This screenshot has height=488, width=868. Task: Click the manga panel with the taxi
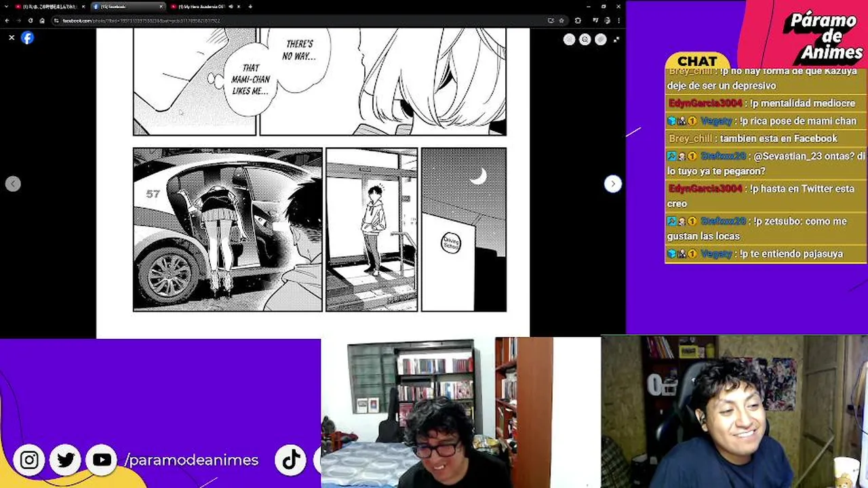(x=228, y=230)
